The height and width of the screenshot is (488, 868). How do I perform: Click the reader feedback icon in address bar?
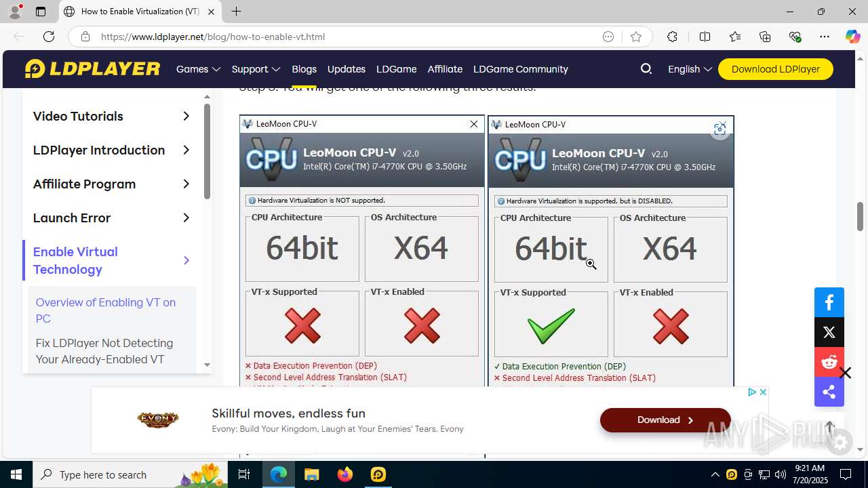[608, 37]
